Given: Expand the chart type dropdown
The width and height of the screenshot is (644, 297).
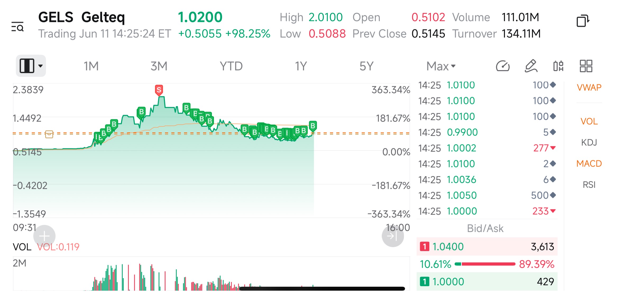Looking at the screenshot, I should coord(31,66).
